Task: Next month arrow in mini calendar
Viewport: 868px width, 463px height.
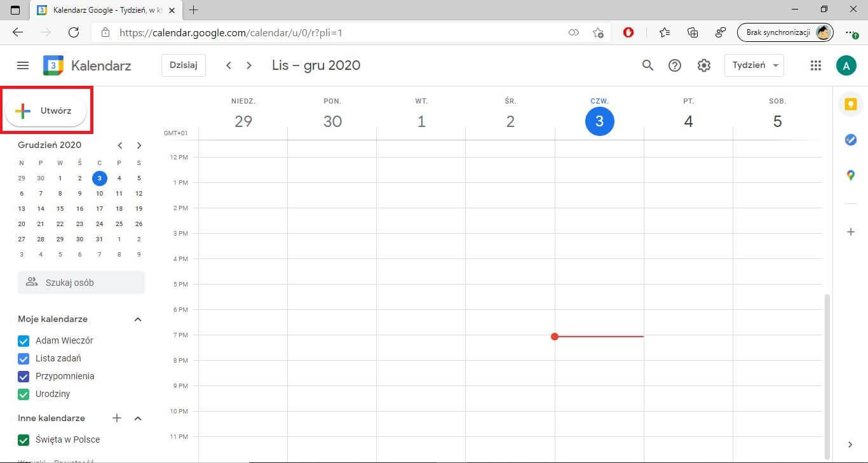Action: (139, 145)
